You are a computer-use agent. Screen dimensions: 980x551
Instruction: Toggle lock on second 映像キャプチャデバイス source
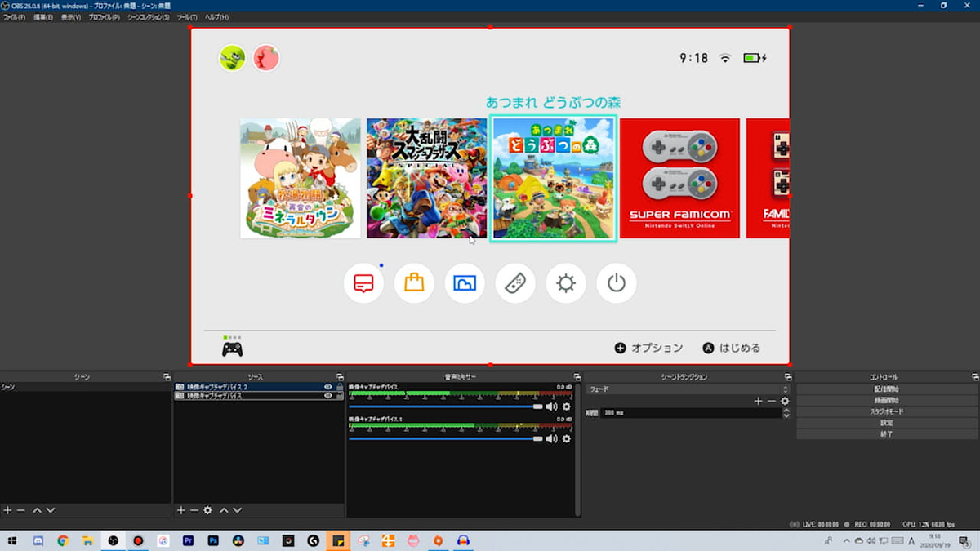339,395
